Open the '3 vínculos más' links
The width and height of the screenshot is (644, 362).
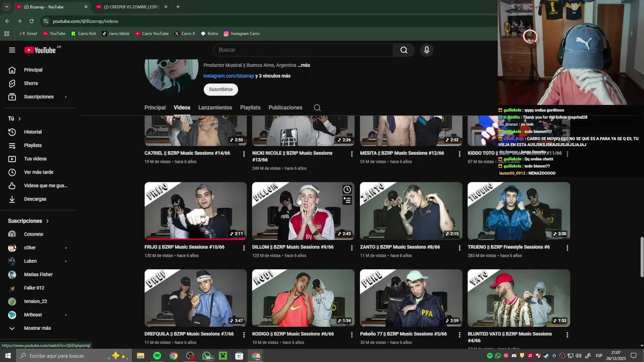point(273,76)
